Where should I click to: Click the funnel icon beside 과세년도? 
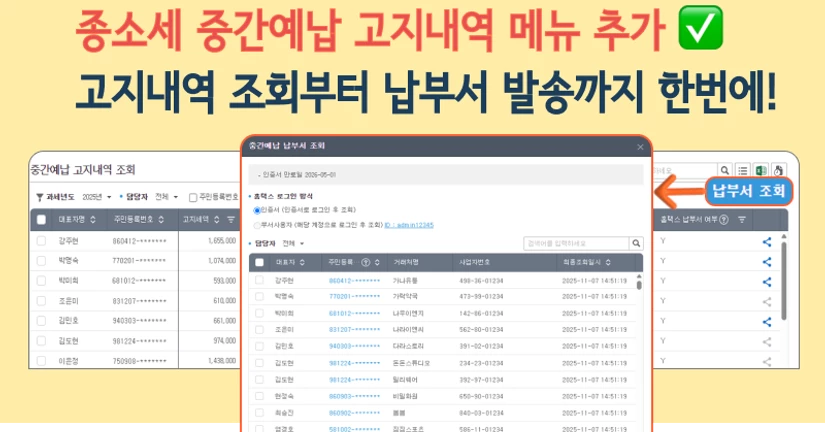tap(39, 197)
